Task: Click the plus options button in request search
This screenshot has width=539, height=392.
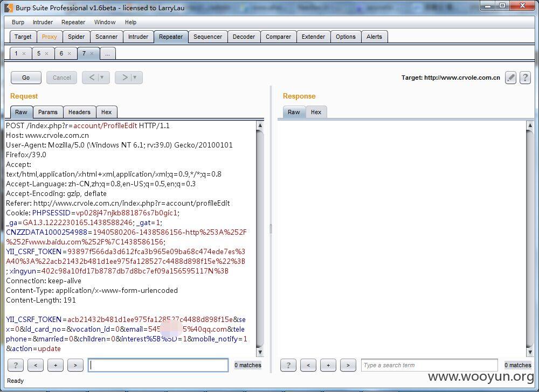Action: point(56,365)
